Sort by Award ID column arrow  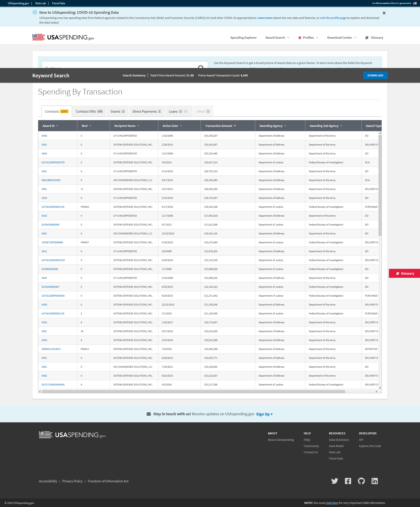coord(57,126)
